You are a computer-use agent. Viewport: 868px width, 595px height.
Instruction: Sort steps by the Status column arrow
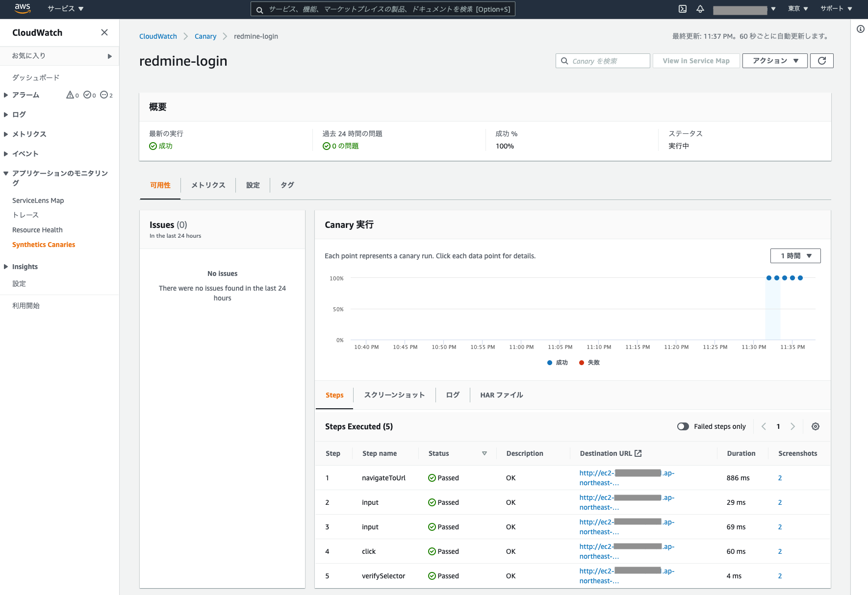[x=484, y=453]
